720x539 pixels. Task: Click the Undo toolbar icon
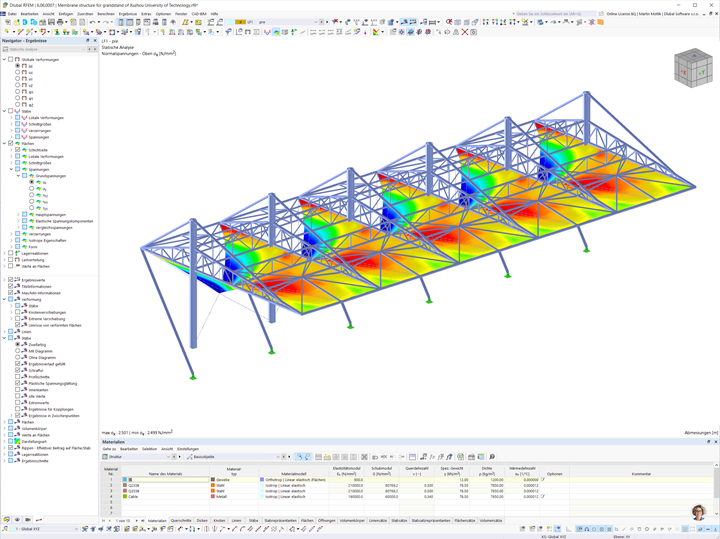tap(92, 22)
